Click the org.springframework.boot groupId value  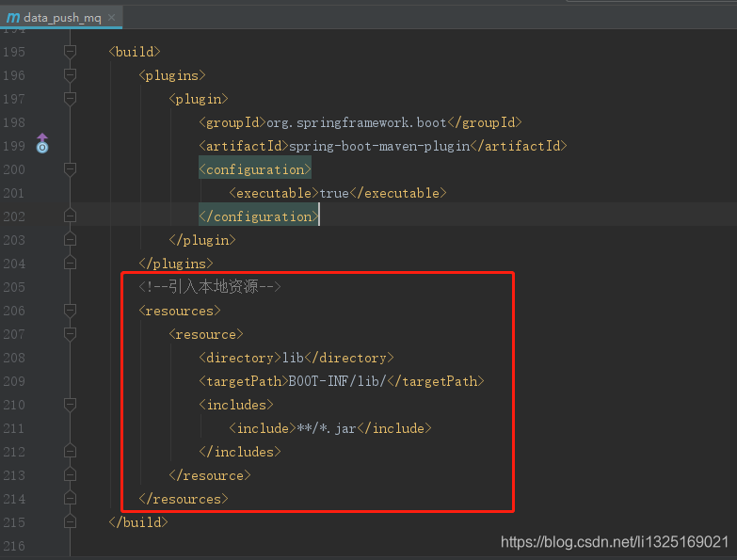click(x=357, y=122)
